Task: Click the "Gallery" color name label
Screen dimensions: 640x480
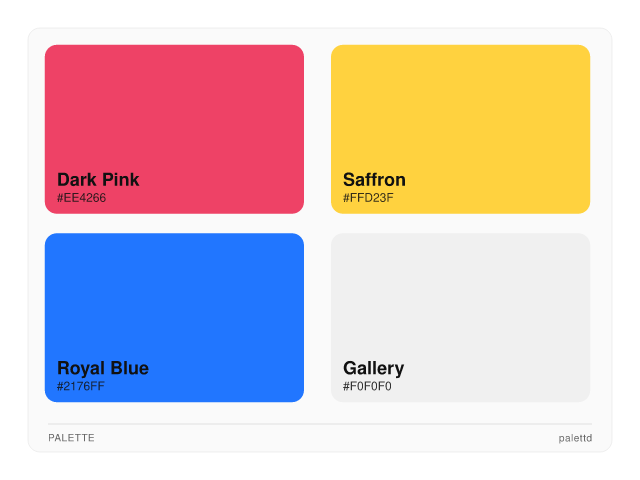Action: pyautogui.click(x=373, y=368)
